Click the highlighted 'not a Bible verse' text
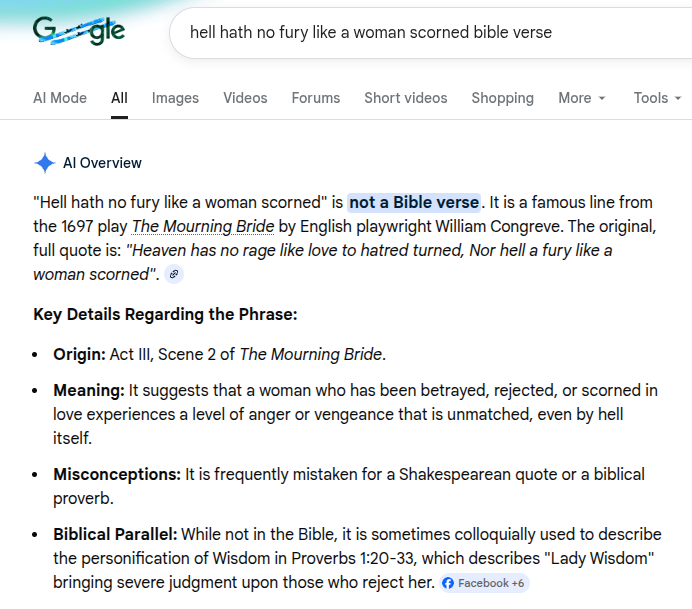 coord(414,202)
